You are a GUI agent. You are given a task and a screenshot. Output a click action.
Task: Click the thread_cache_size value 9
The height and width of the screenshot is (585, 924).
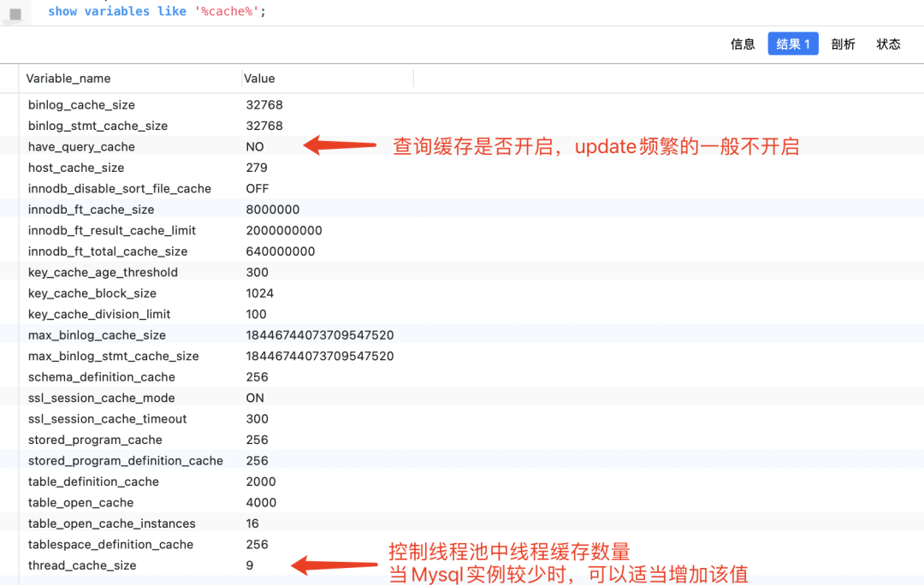click(x=250, y=565)
